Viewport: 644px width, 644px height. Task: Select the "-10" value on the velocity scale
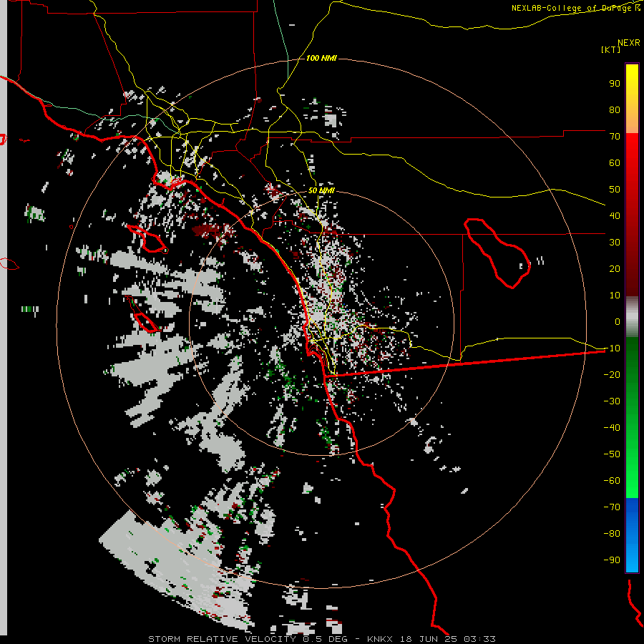[x=612, y=348]
